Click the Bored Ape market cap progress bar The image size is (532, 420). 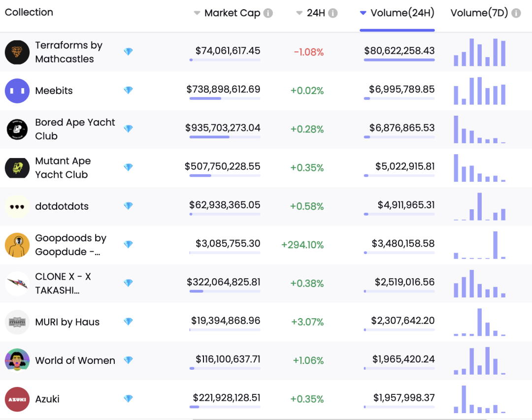pos(225,137)
